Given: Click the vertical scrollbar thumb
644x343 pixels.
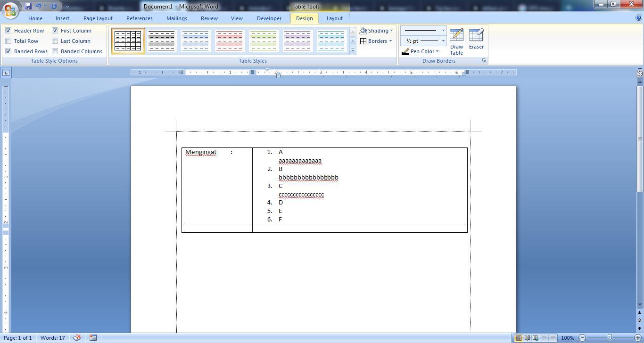Looking at the screenshot, I should pos(640,139).
